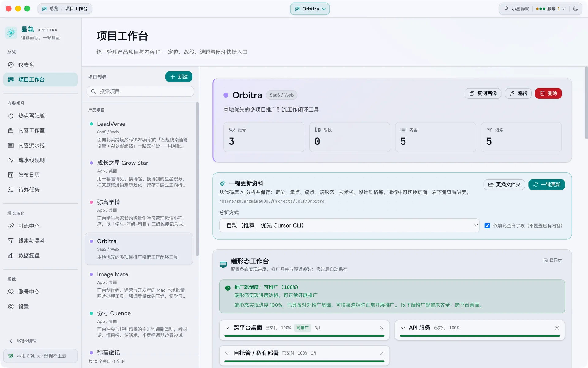The height and width of the screenshot is (368, 588).
Task: Click the 账号 stat card
Action: point(264,137)
